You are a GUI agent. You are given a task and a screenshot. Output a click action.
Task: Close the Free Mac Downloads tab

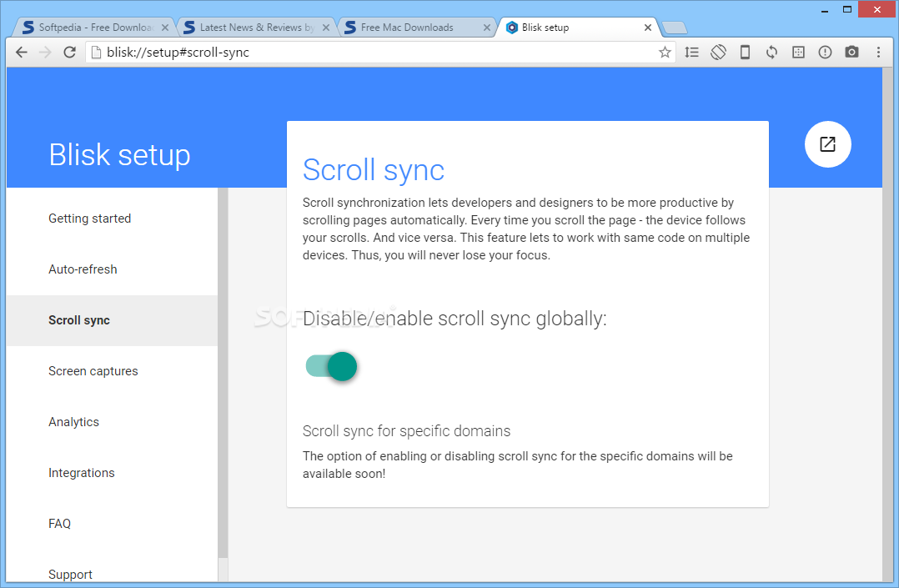487,28
